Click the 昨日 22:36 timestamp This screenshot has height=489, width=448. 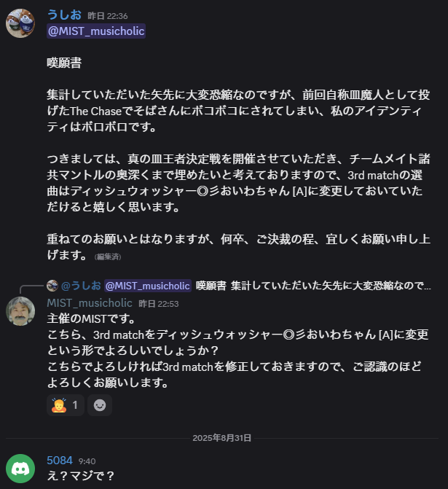click(x=106, y=15)
